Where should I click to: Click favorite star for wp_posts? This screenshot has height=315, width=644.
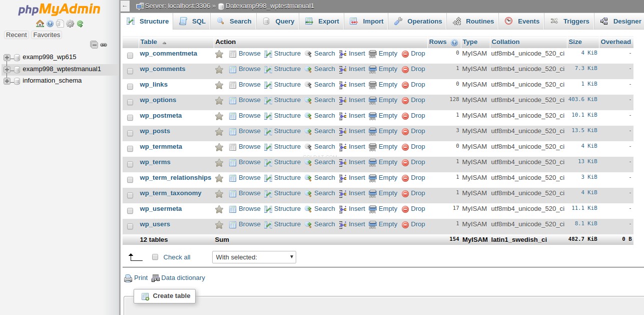pyautogui.click(x=219, y=132)
